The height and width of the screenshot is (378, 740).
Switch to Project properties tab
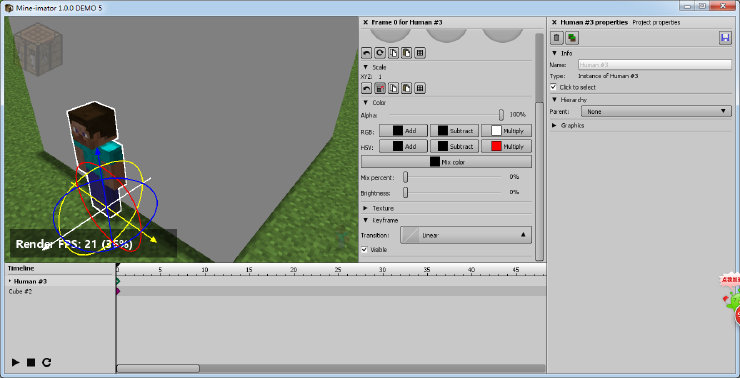click(x=656, y=22)
